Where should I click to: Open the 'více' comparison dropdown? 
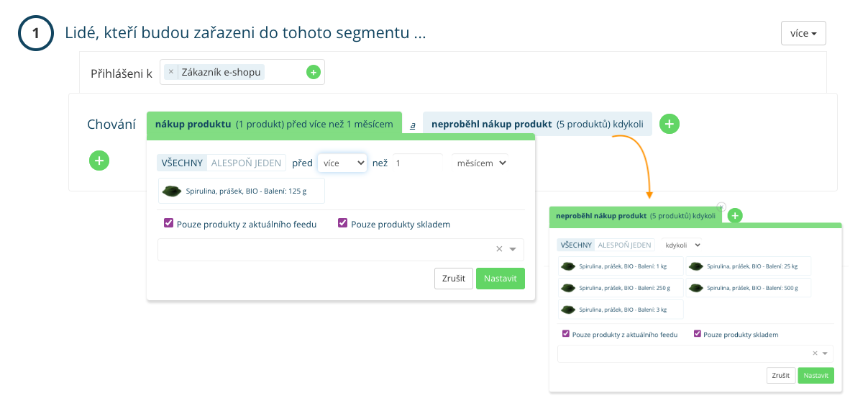(x=342, y=163)
